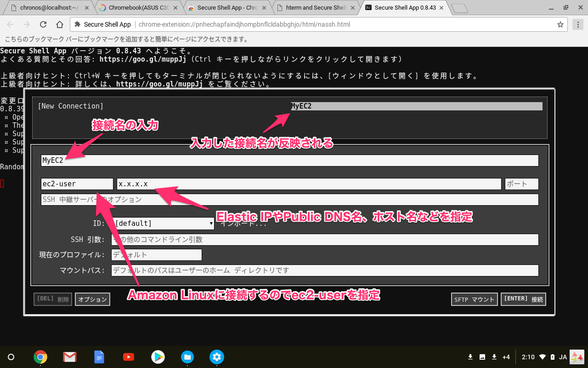Image resolution: width=588 pixels, height=368 pixels.
Task: Open Play Store from the shelf
Action: (158, 356)
